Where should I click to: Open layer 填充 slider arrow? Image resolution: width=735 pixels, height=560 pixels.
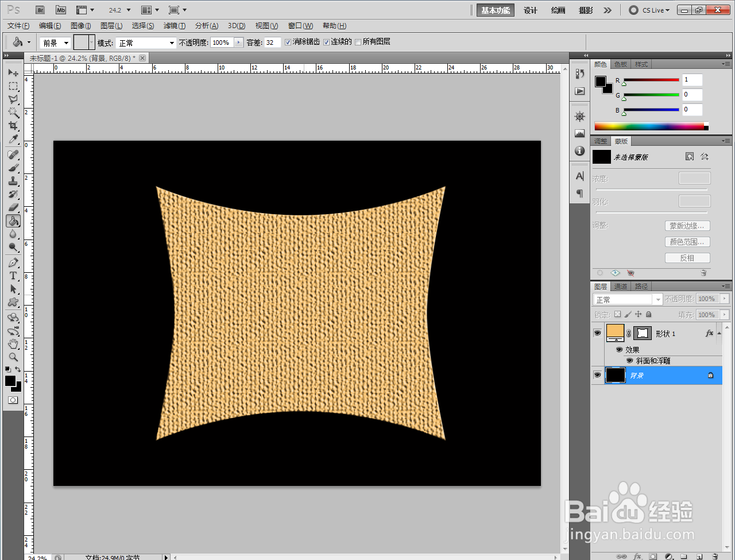tap(725, 315)
